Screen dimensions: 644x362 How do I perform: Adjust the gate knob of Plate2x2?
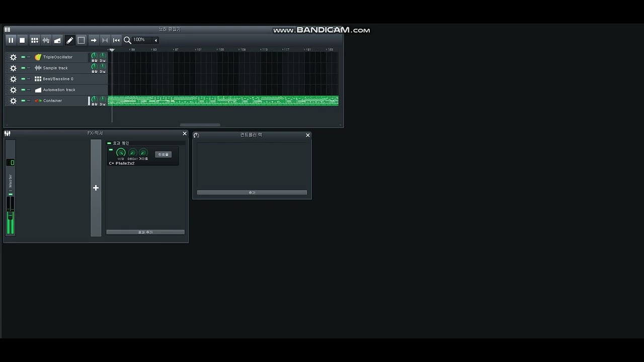[x=143, y=152]
